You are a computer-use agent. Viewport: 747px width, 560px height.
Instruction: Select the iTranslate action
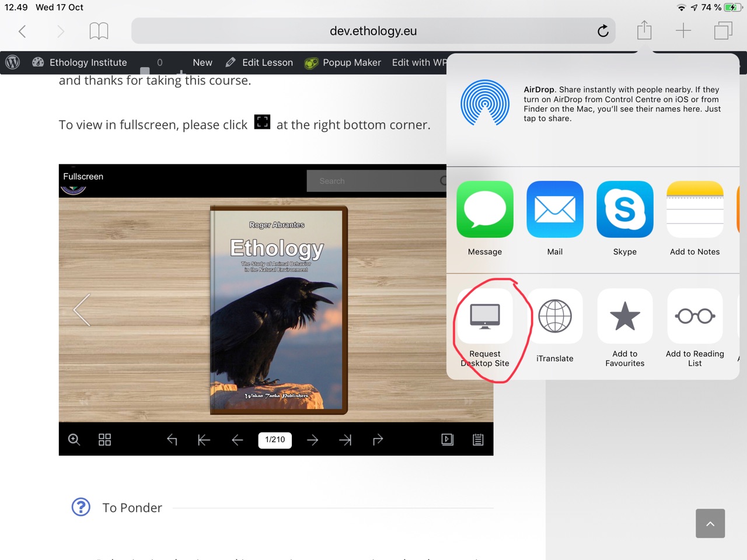click(555, 325)
